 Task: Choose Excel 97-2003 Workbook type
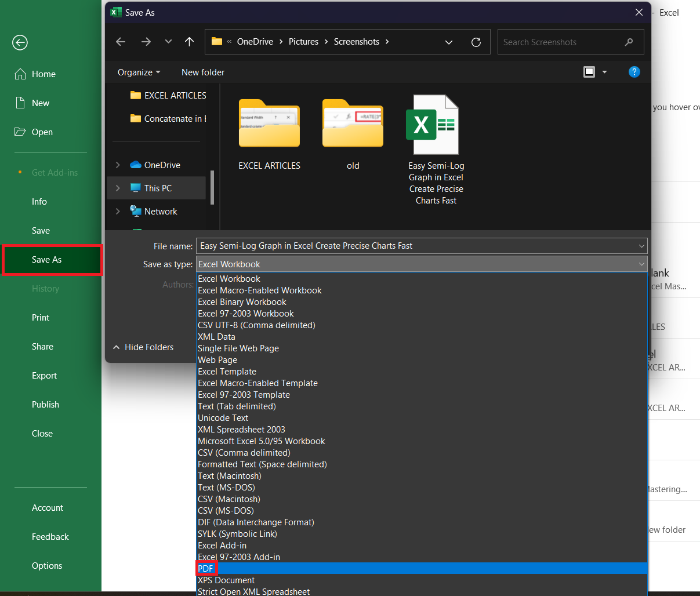tap(422, 314)
